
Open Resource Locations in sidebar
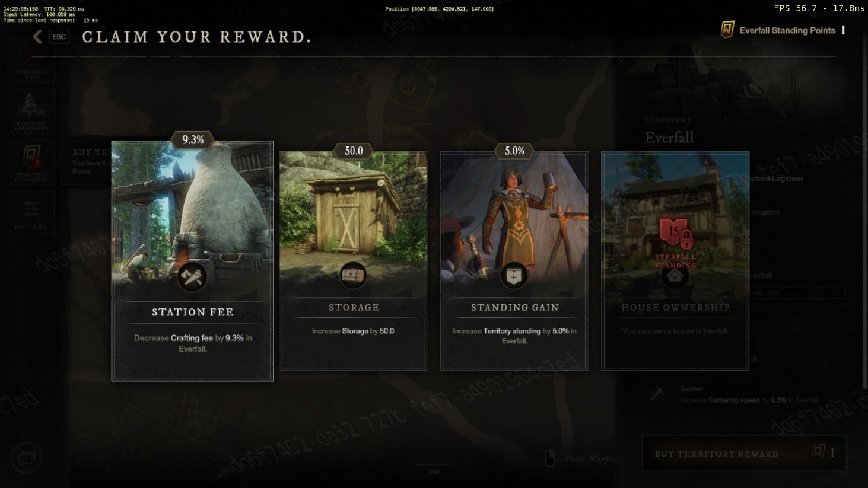(31, 112)
